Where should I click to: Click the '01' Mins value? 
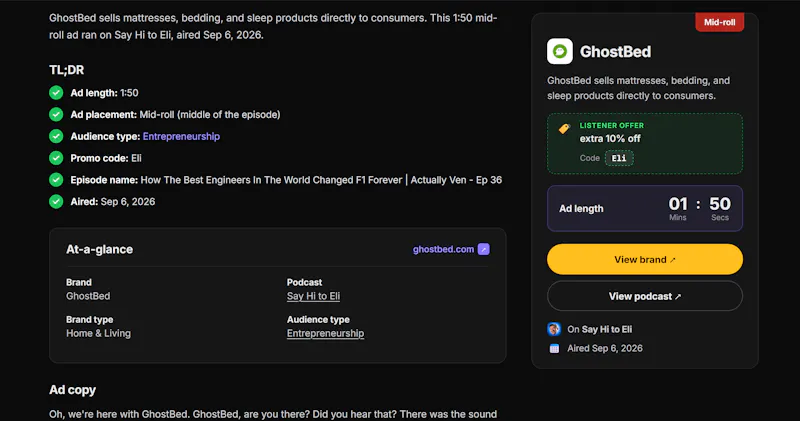click(x=678, y=204)
